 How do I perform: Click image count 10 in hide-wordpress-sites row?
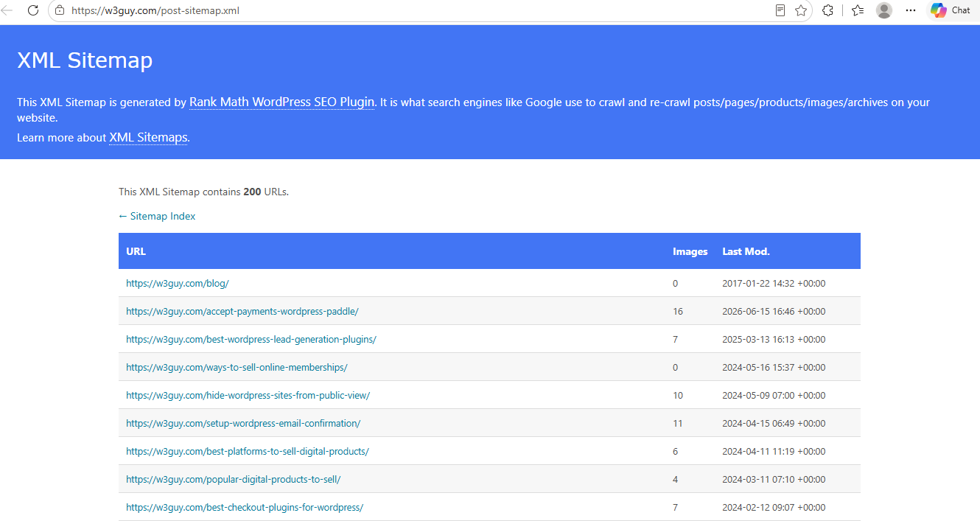(678, 395)
